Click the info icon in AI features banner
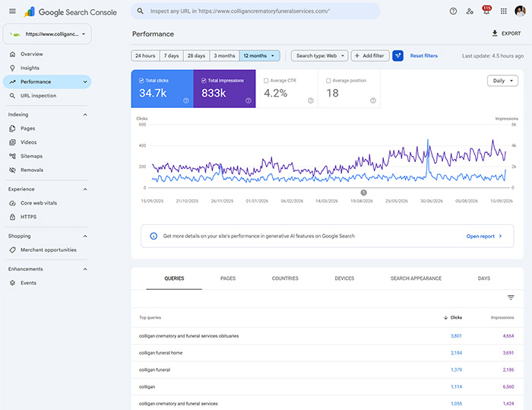The width and height of the screenshot is (532, 410). click(154, 236)
